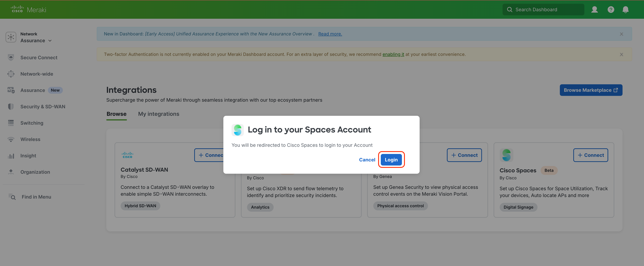Click the Security & SD-WAN shield icon
This screenshot has height=266, width=644.
[x=11, y=107]
